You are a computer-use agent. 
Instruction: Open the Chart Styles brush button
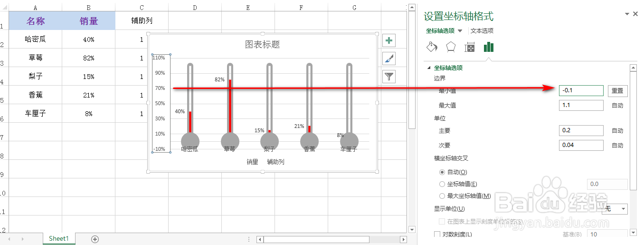point(389,59)
